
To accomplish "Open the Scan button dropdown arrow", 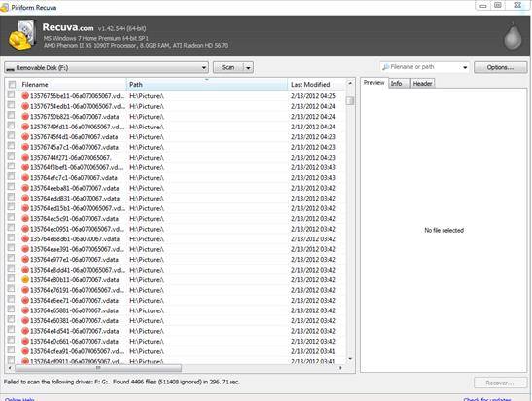I will [x=249, y=67].
